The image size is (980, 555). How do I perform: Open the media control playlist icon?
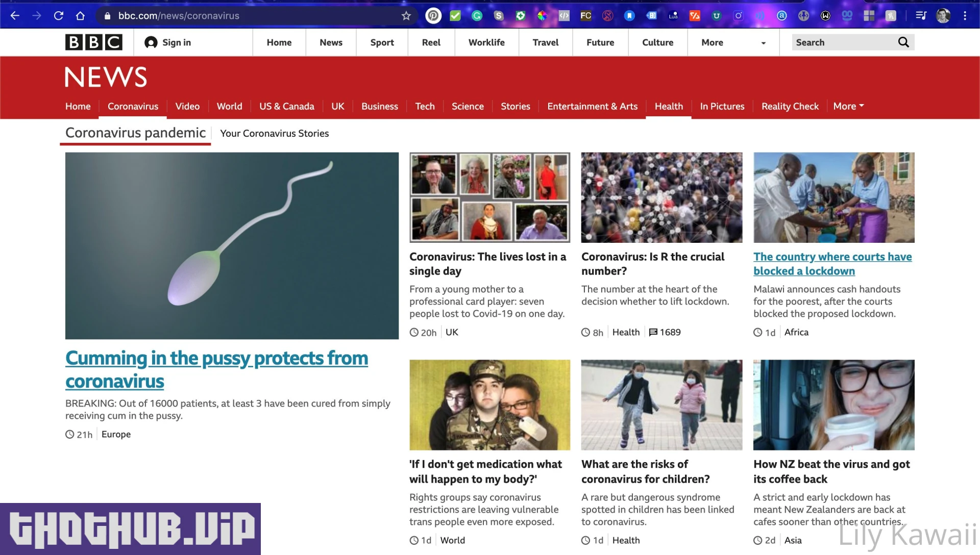(x=921, y=16)
